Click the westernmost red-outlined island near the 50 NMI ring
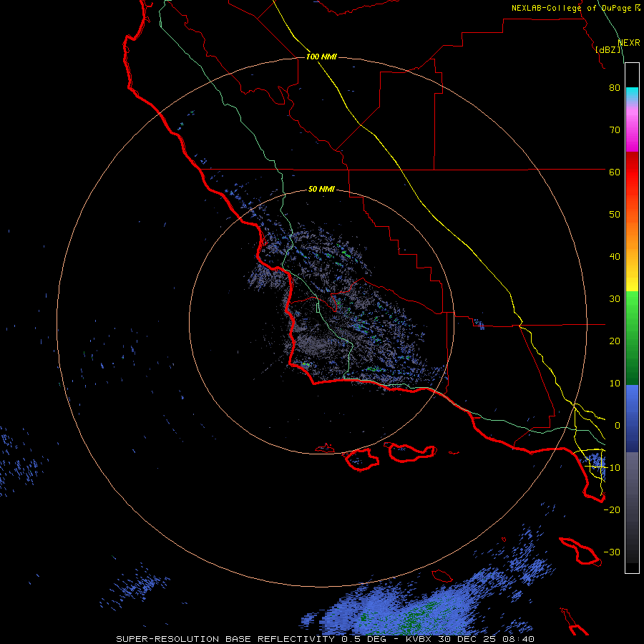The width and height of the screenshot is (644, 644). [324, 449]
